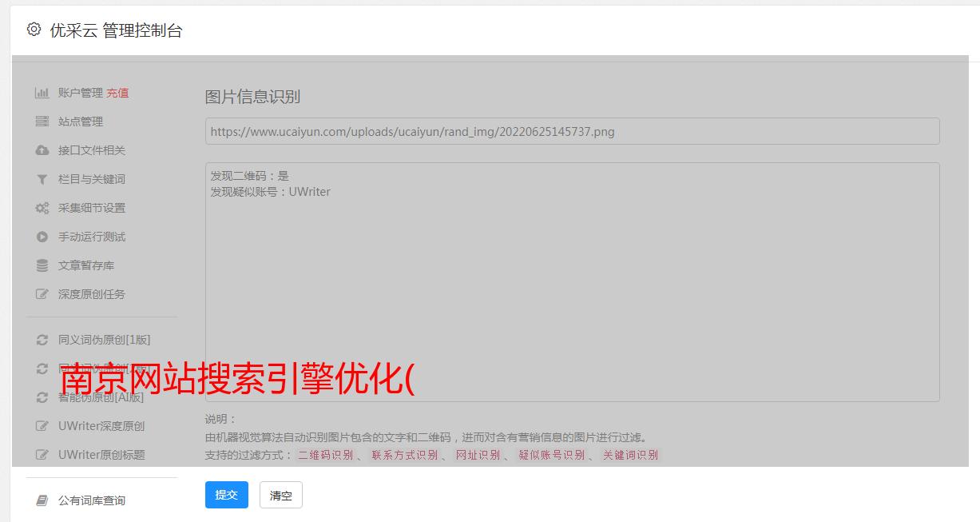The height and width of the screenshot is (522, 980).
Task: Select 栏目与关键词 in sidebar
Action: click(x=92, y=179)
